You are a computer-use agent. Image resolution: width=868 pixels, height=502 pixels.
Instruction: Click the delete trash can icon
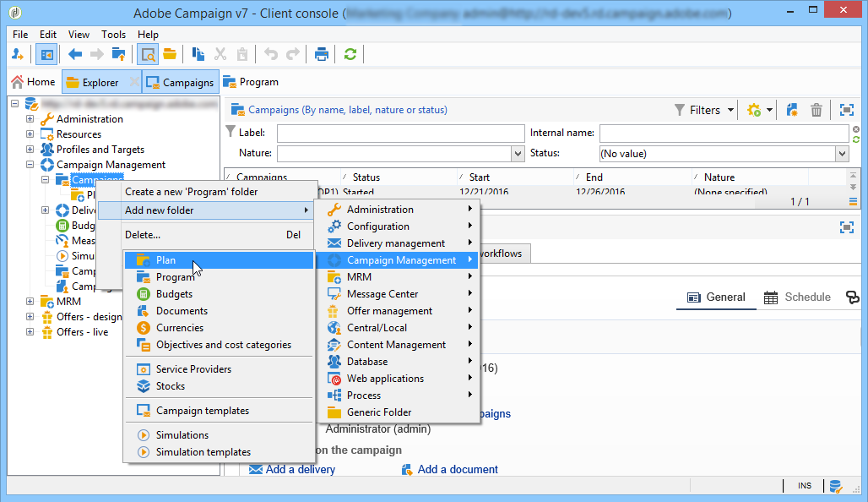(x=816, y=110)
